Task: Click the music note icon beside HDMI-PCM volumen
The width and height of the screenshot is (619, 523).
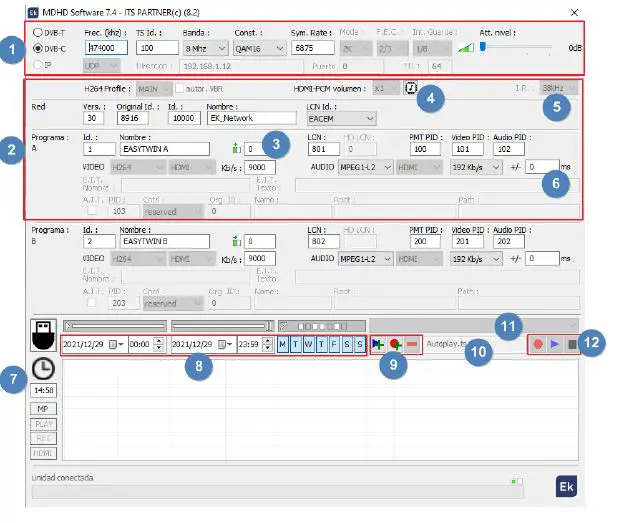Action: [x=411, y=88]
